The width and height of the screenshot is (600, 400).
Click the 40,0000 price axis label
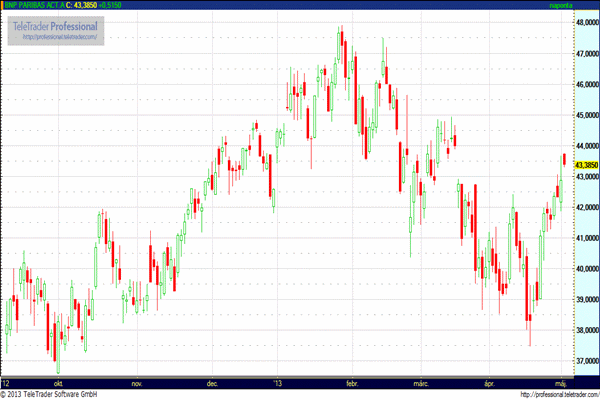[585, 269]
